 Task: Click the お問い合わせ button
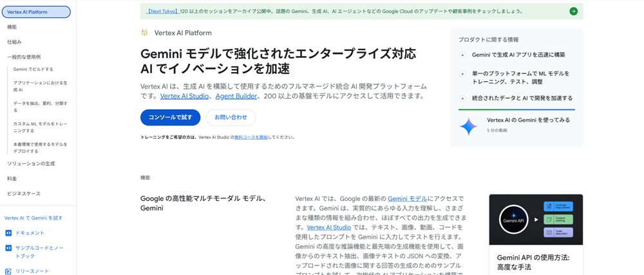coord(231,117)
